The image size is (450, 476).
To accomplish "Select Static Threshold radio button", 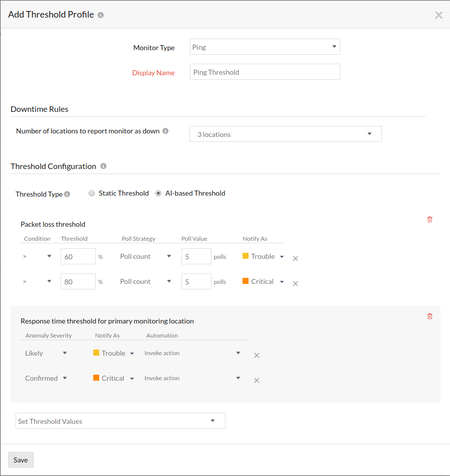I will tap(92, 194).
